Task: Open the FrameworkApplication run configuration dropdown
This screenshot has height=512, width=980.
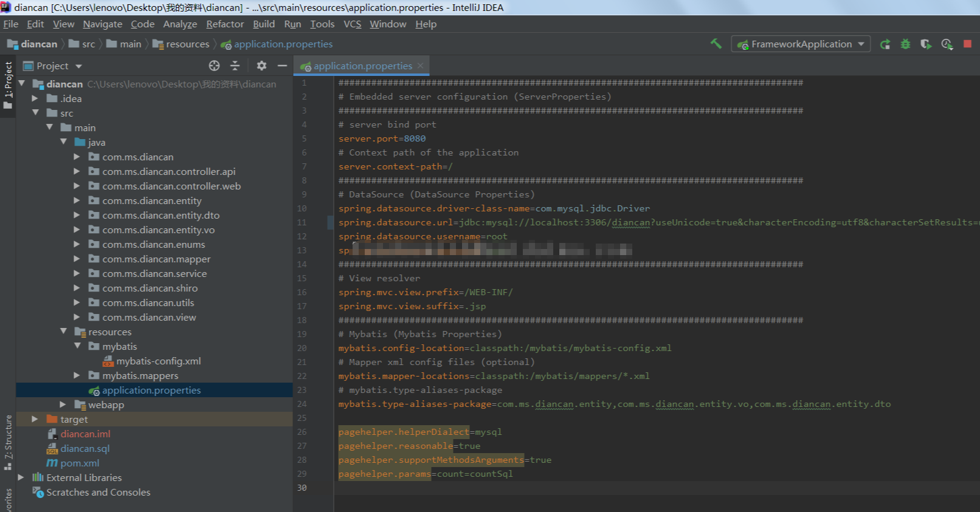Action: [801, 44]
